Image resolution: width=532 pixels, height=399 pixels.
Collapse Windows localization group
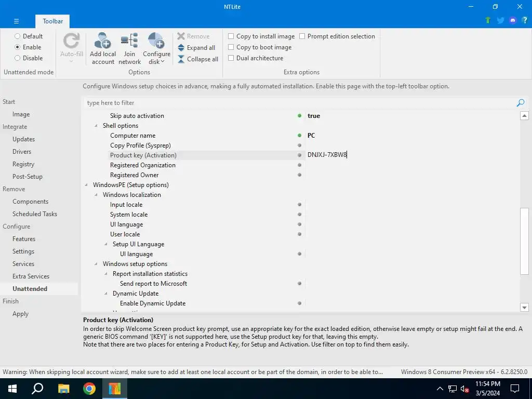coord(96,195)
